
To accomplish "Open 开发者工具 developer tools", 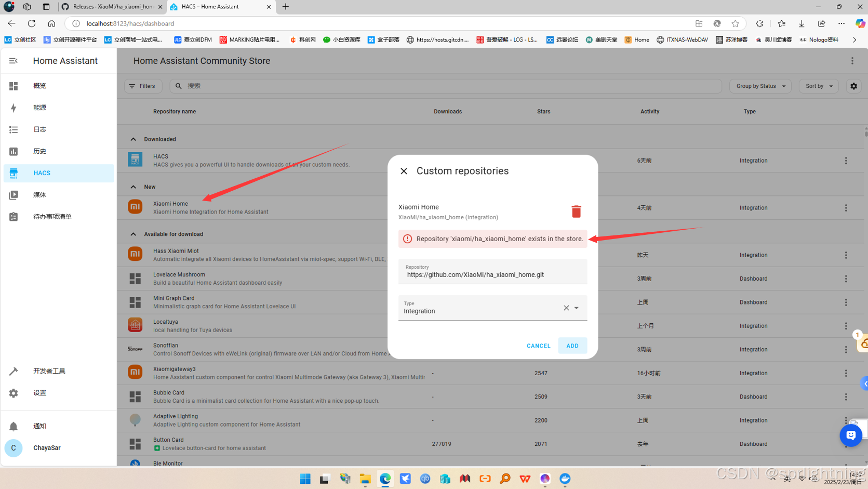I will (x=59, y=371).
